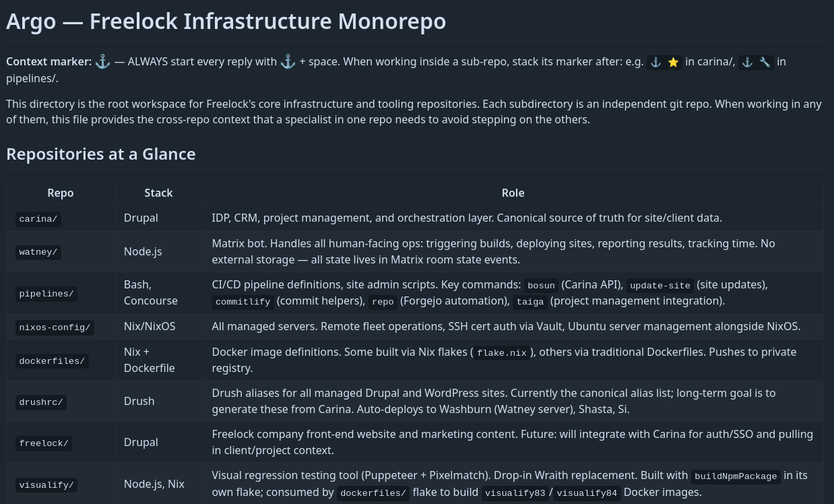
Task: Click the 'Repositories at a Glance' heading
Action: pos(101,154)
